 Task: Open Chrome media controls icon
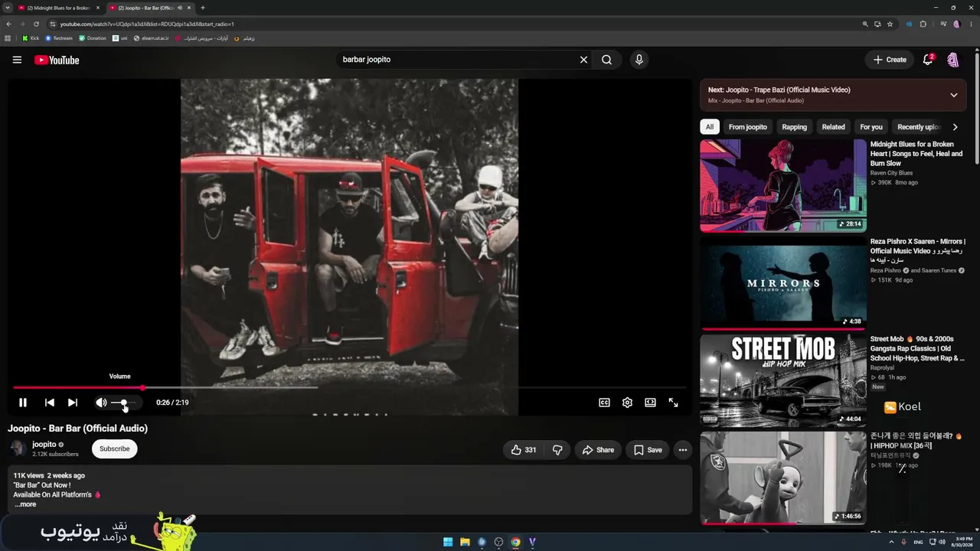pos(943,24)
